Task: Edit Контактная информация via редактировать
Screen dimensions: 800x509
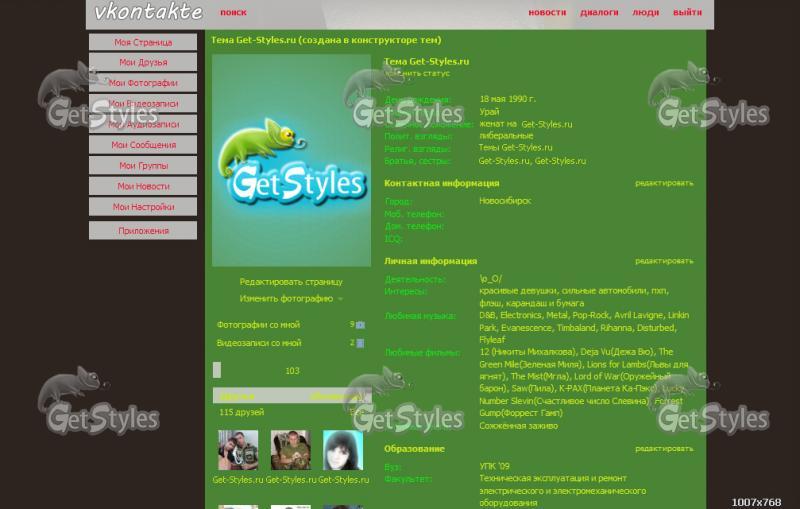Action: [x=664, y=183]
